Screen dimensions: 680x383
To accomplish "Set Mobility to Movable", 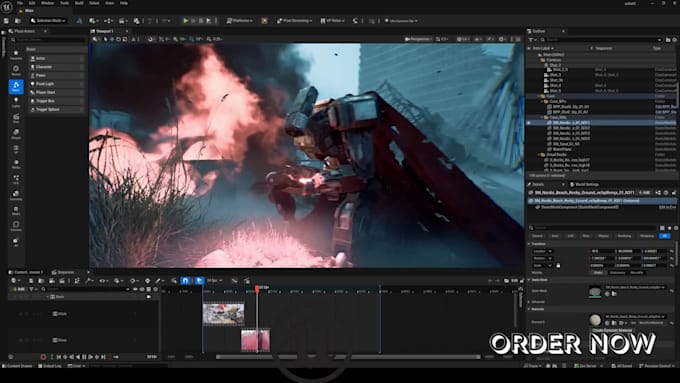I will (637, 272).
